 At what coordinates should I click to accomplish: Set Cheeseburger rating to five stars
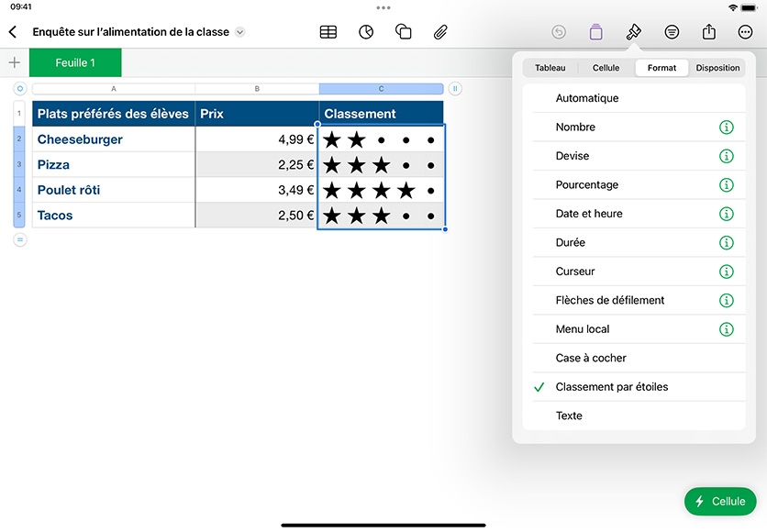(430, 140)
